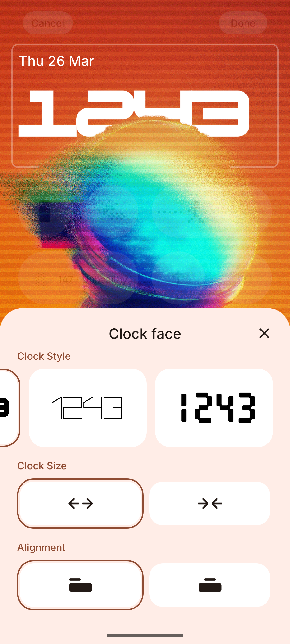
Task: Click the center-aligned bars icon
Action: coord(210,585)
